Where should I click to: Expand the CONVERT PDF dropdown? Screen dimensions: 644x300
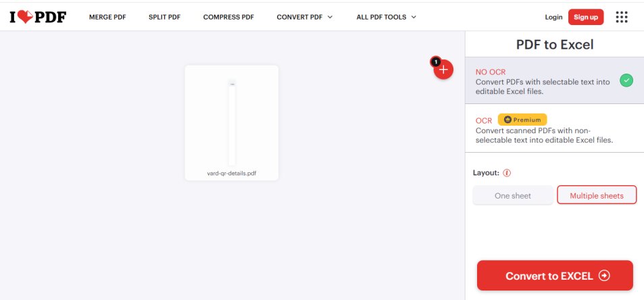(x=304, y=18)
